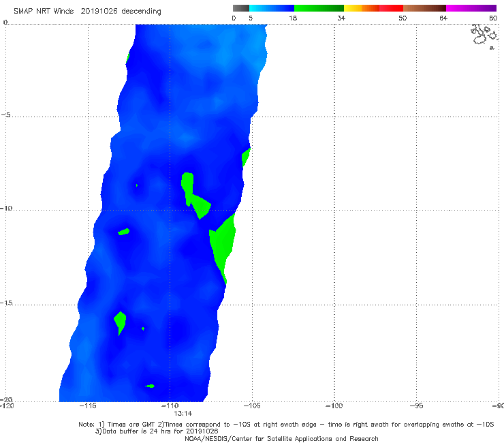The image size is (504, 443).
Task: Click the color bar label '50'
Action: [x=403, y=18]
